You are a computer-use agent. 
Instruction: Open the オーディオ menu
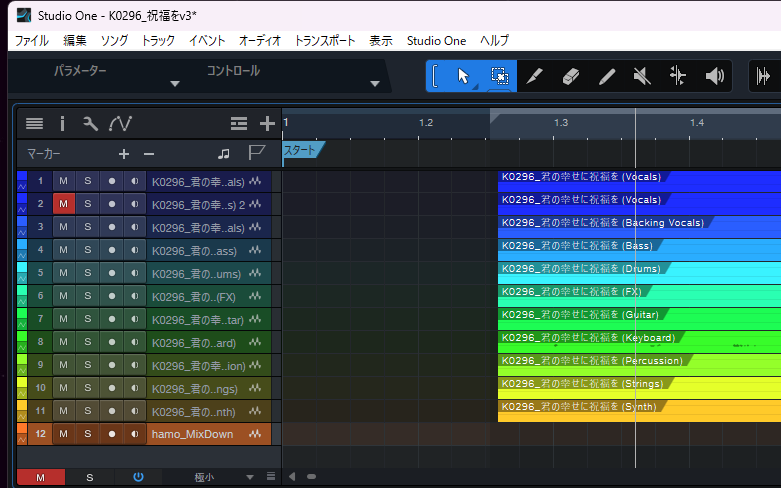coord(260,41)
